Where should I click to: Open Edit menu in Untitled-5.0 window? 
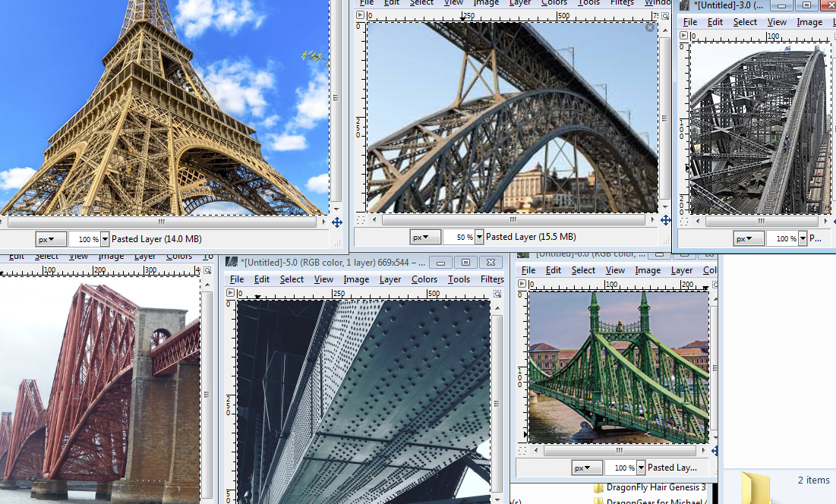pyautogui.click(x=262, y=279)
